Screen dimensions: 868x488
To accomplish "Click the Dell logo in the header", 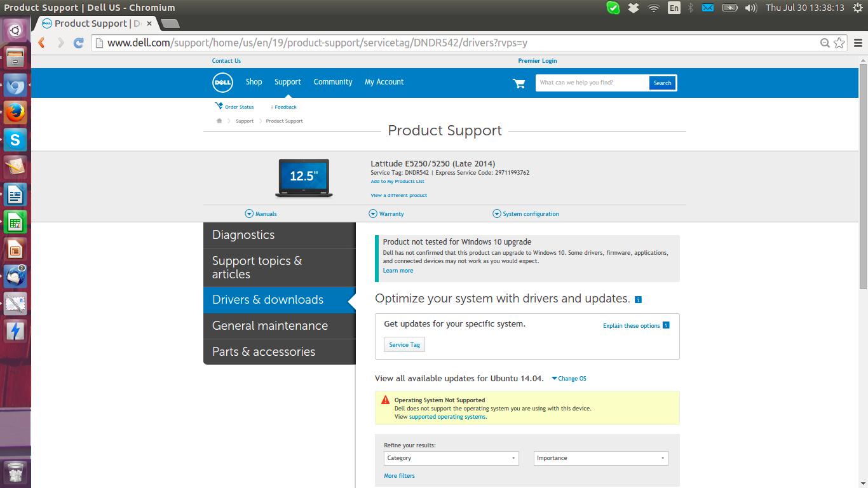I will pyautogui.click(x=222, y=83).
